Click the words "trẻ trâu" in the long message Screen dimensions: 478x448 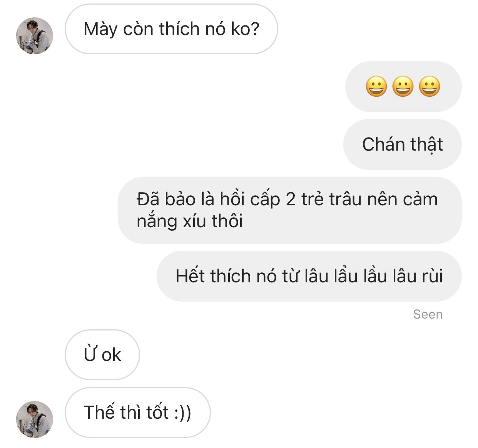(x=332, y=199)
